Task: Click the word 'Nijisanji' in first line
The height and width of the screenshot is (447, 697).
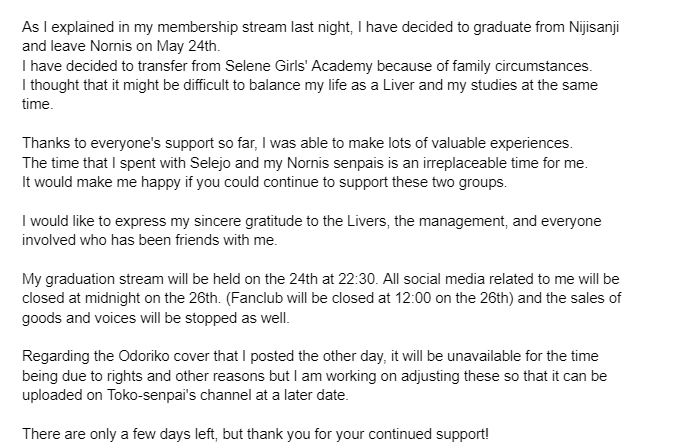Action: [x=594, y=28]
